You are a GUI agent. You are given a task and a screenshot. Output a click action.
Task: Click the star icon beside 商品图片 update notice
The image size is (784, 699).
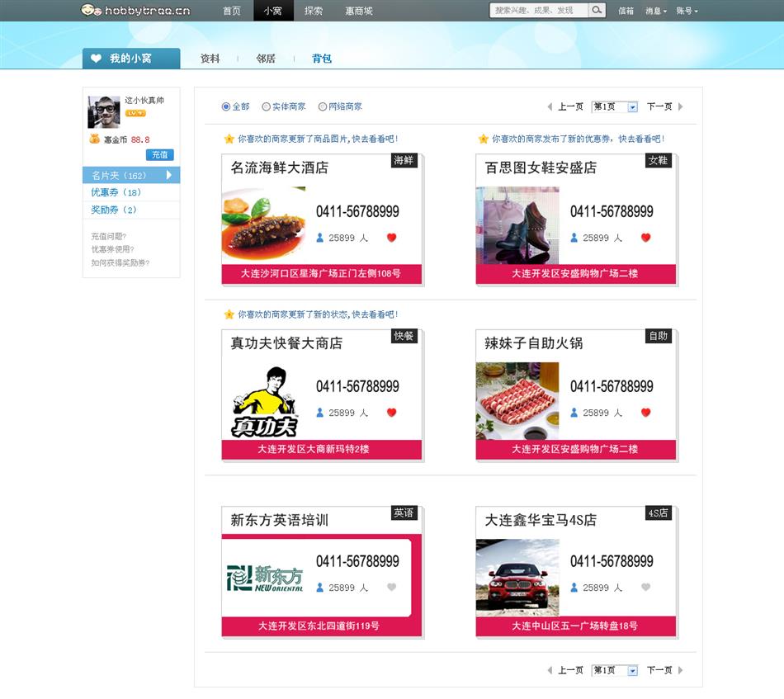click(229, 139)
